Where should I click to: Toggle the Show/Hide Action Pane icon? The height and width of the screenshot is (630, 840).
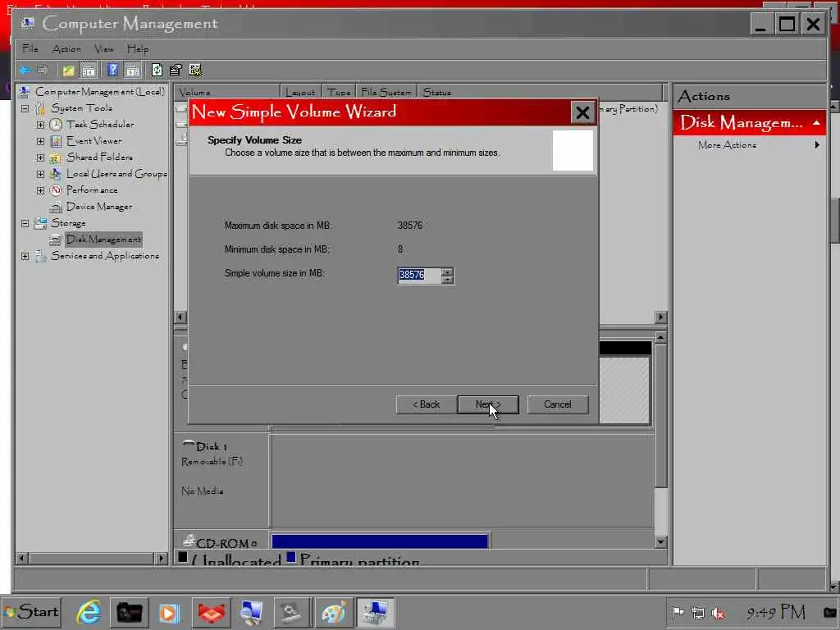133,71
